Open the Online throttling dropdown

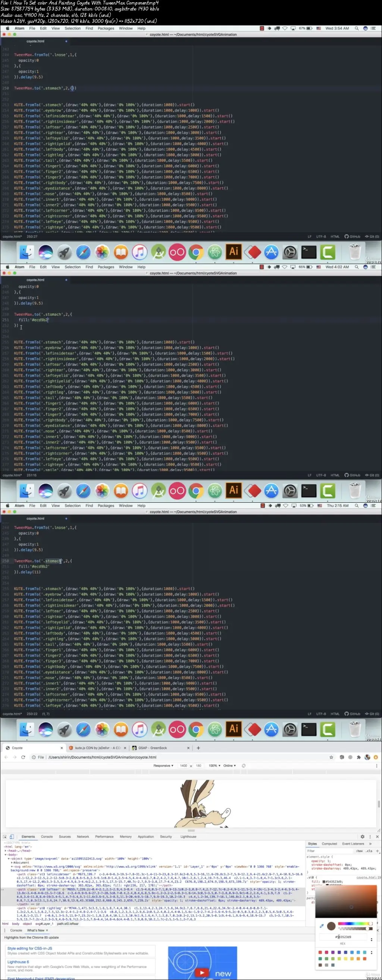coord(229,766)
